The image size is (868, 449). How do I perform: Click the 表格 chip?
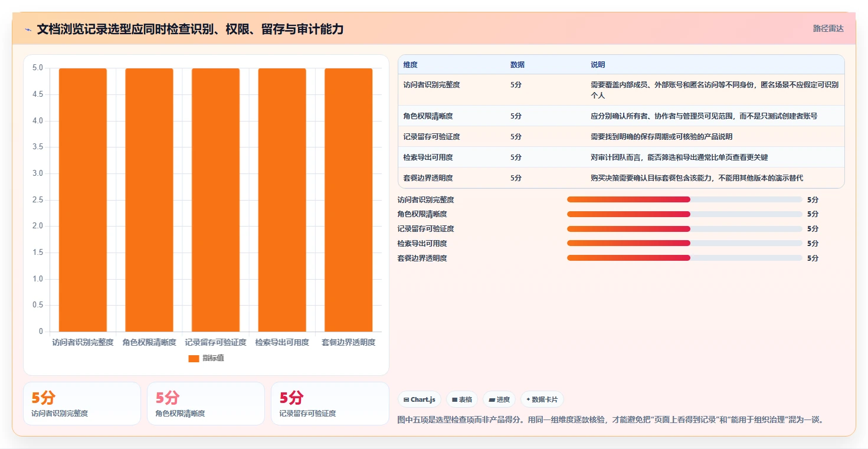(x=462, y=399)
